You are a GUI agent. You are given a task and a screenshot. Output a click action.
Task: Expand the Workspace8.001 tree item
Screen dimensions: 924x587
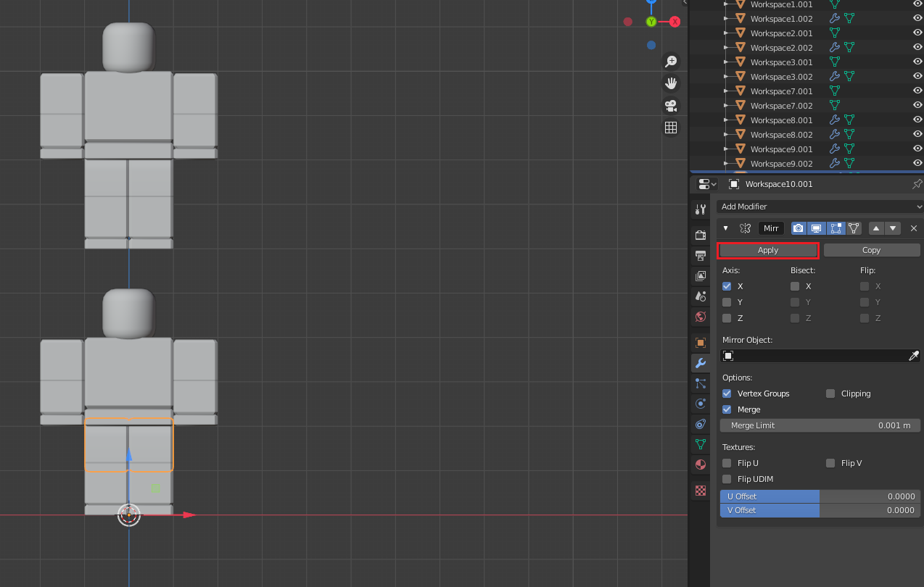(727, 120)
